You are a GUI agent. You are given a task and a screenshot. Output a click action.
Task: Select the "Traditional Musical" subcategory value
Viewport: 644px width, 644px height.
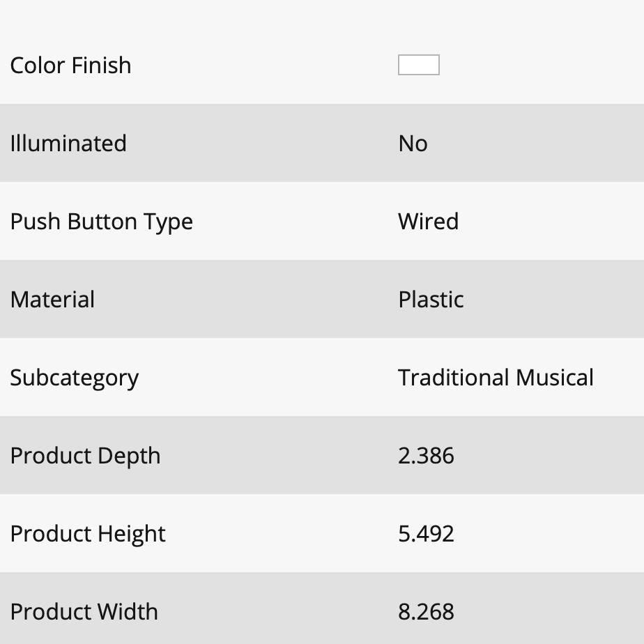496,377
